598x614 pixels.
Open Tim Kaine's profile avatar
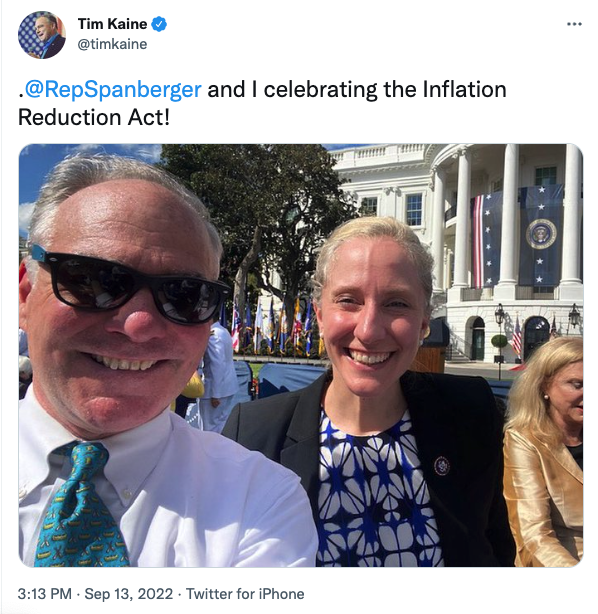[42, 35]
